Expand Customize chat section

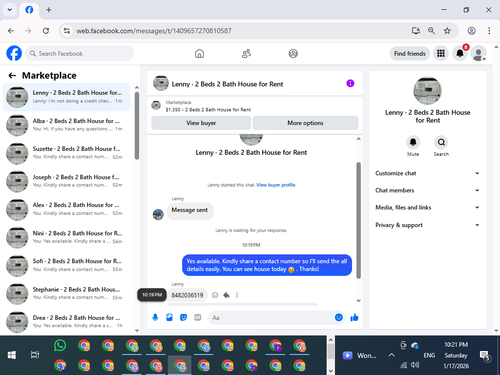pos(427,173)
